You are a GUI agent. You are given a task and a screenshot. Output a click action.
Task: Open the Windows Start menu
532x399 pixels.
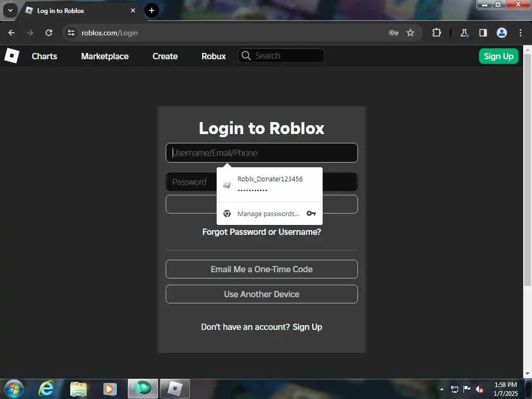(x=14, y=389)
